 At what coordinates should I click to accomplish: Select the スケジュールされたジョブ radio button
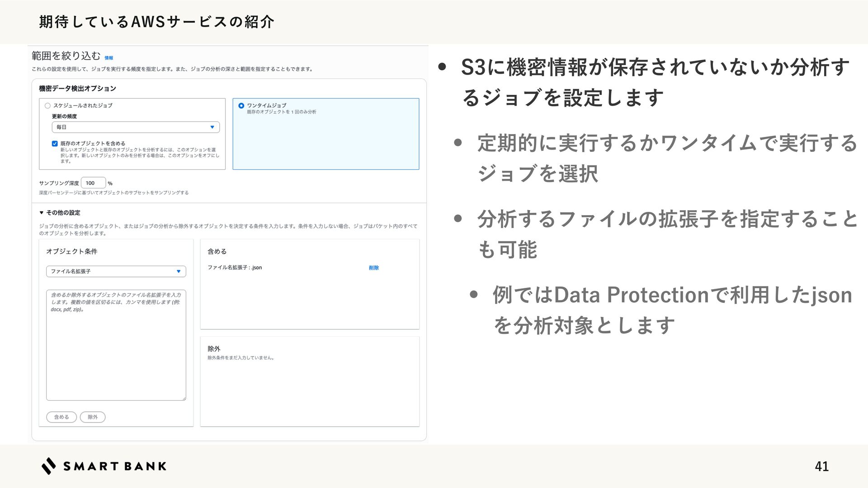tap(47, 106)
